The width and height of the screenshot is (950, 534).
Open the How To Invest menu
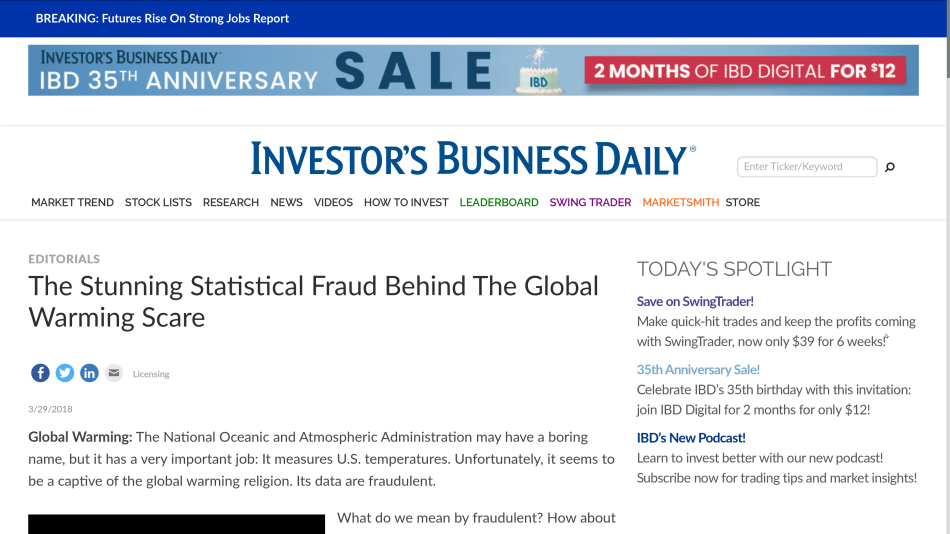pos(406,202)
